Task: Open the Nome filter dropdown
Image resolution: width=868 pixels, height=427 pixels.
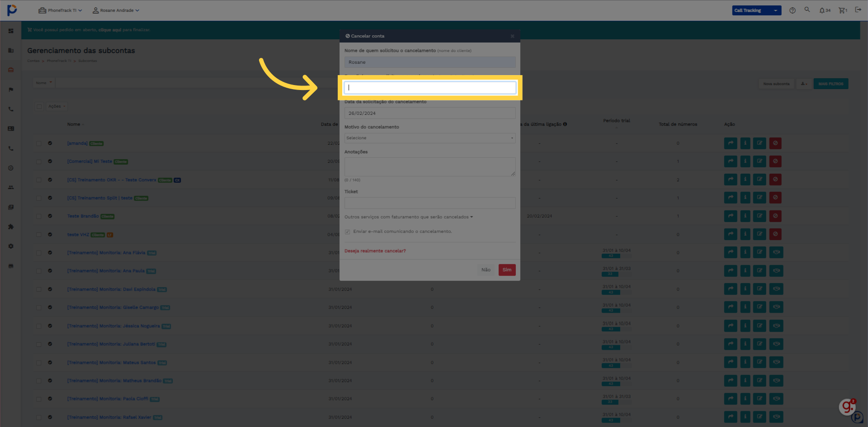Action: 44,83
